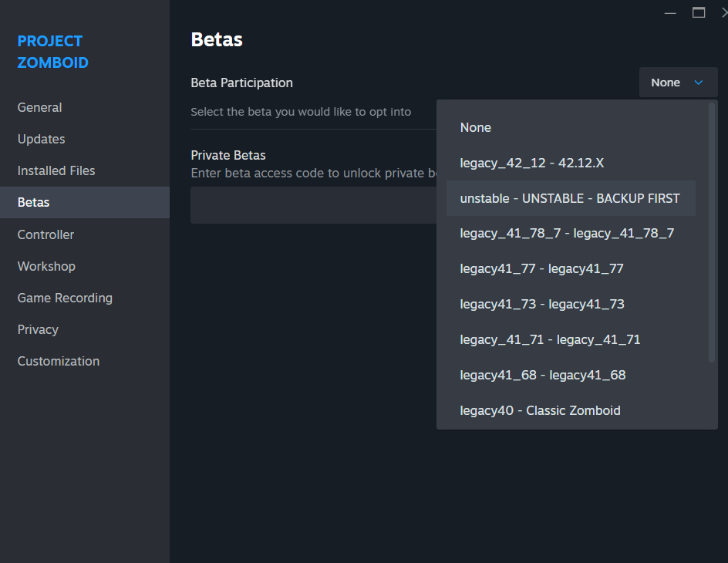Open the Customization section
This screenshot has width=728, height=563.
tap(58, 361)
